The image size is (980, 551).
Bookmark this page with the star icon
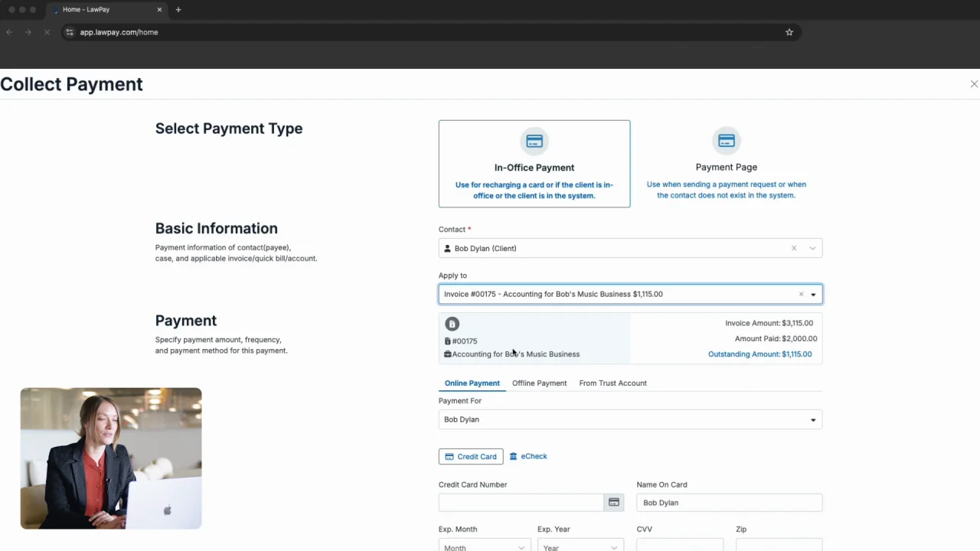coord(789,32)
